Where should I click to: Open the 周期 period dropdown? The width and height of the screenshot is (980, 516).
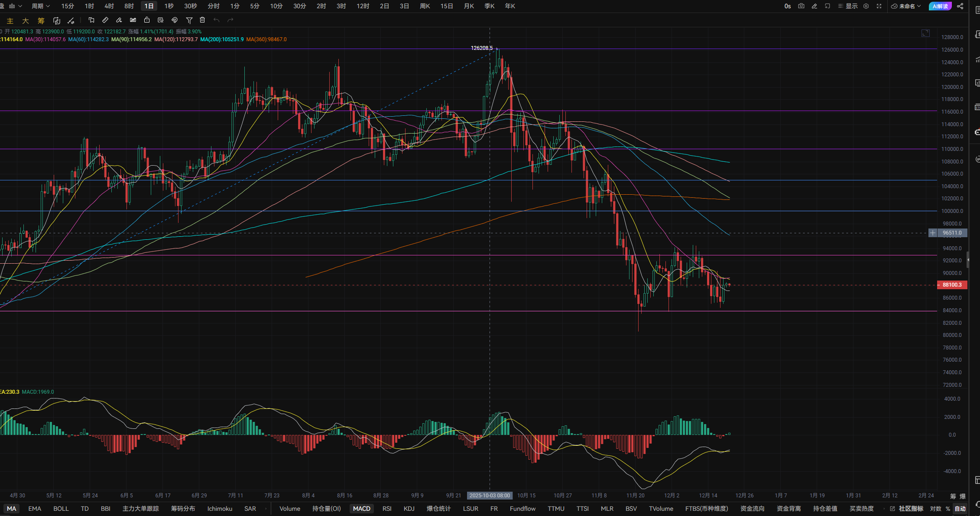[41, 6]
